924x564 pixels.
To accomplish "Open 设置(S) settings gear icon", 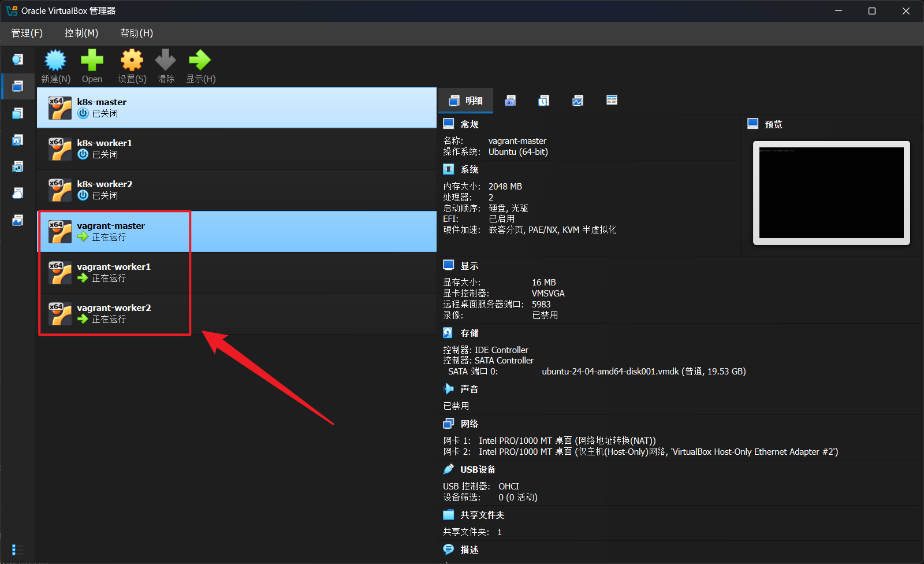I will [132, 66].
